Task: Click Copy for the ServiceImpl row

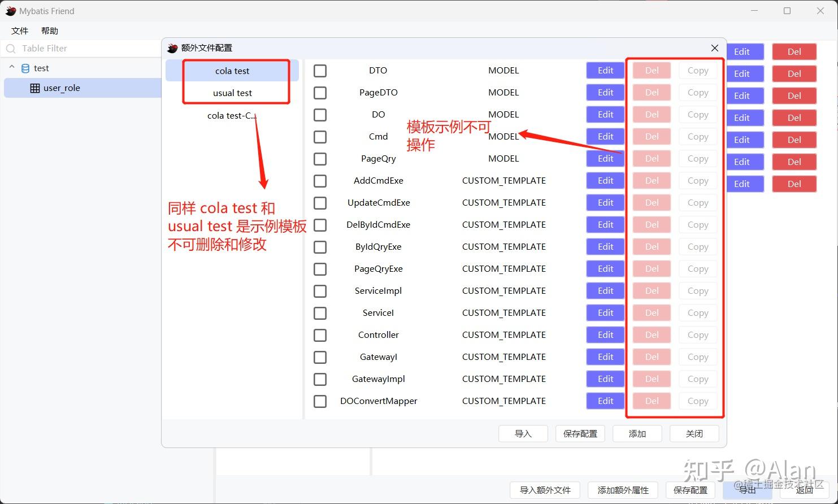Action: coord(698,291)
